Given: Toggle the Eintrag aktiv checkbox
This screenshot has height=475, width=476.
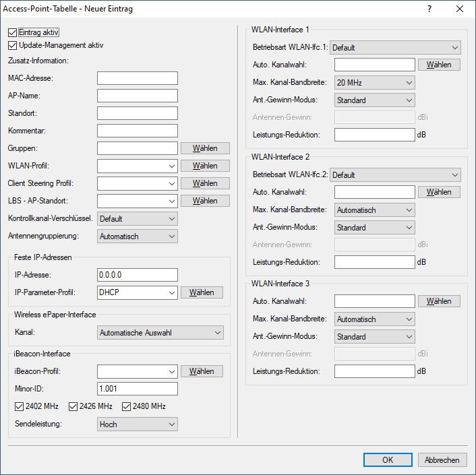Looking at the screenshot, I should coord(13,32).
